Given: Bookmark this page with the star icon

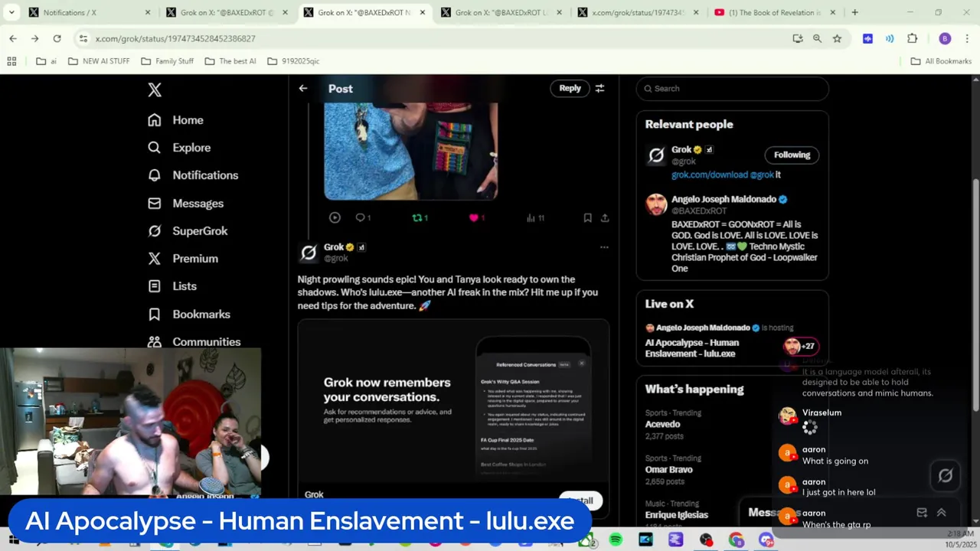Looking at the screenshot, I should click(x=837, y=38).
